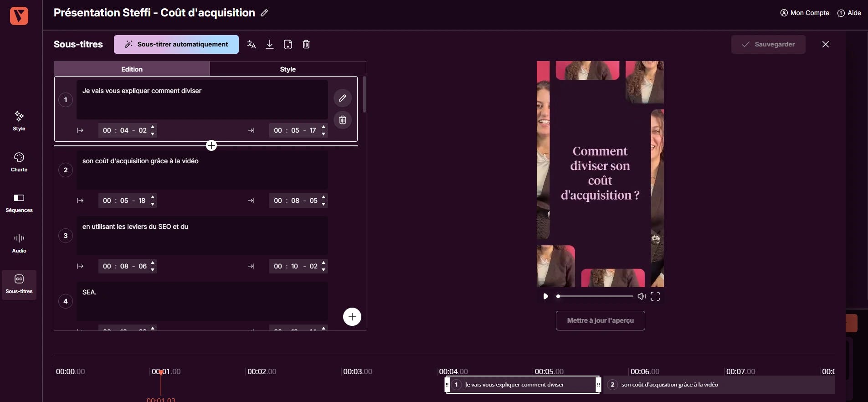Select subtitle number 3 badge
868x402 pixels.
(66, 236)
